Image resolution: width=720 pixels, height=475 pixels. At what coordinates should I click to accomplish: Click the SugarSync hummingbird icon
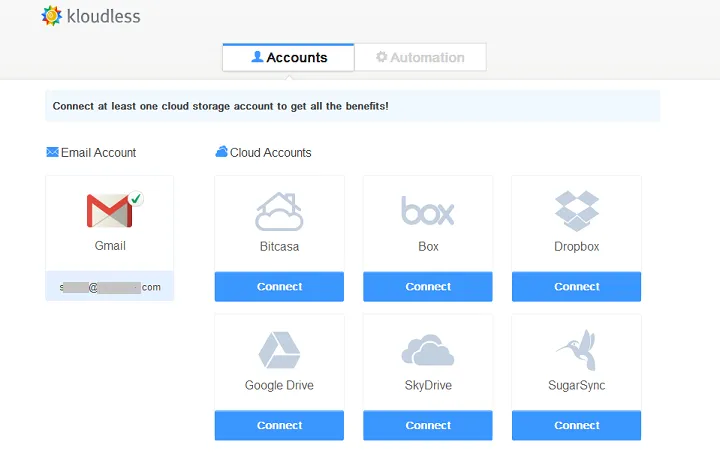[577, 350]
